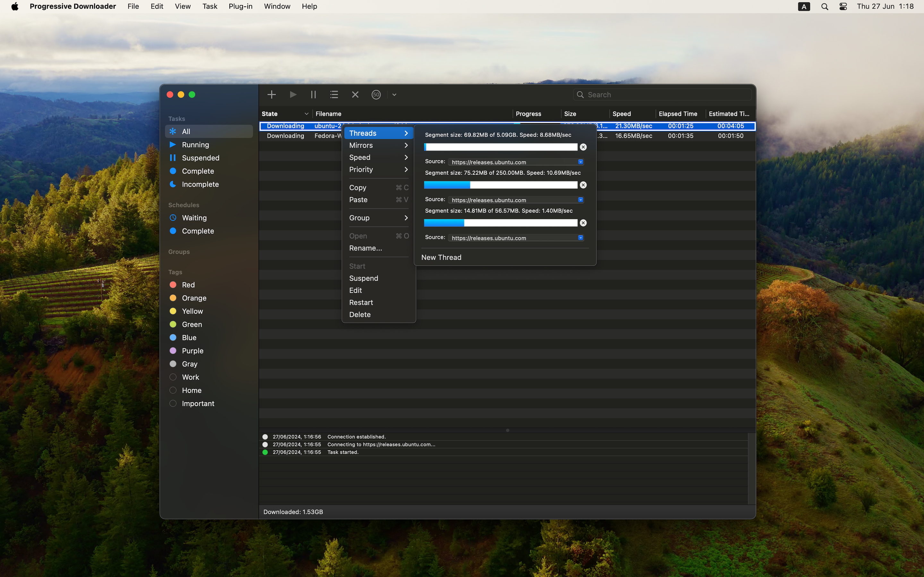This screenshot has height=577, width=924.
Task: Open macOS Control Center icon
Action: pyautogui.click(x=843, y=6)
